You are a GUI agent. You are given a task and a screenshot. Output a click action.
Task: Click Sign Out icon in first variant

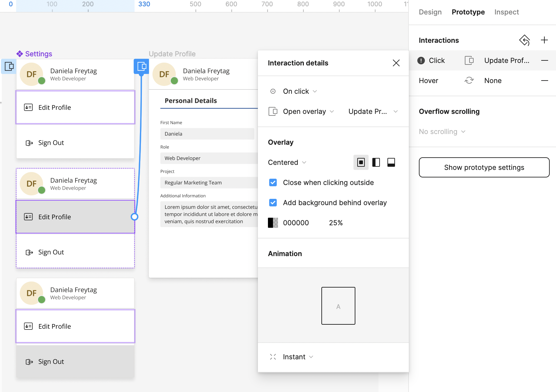coord(29,143)
